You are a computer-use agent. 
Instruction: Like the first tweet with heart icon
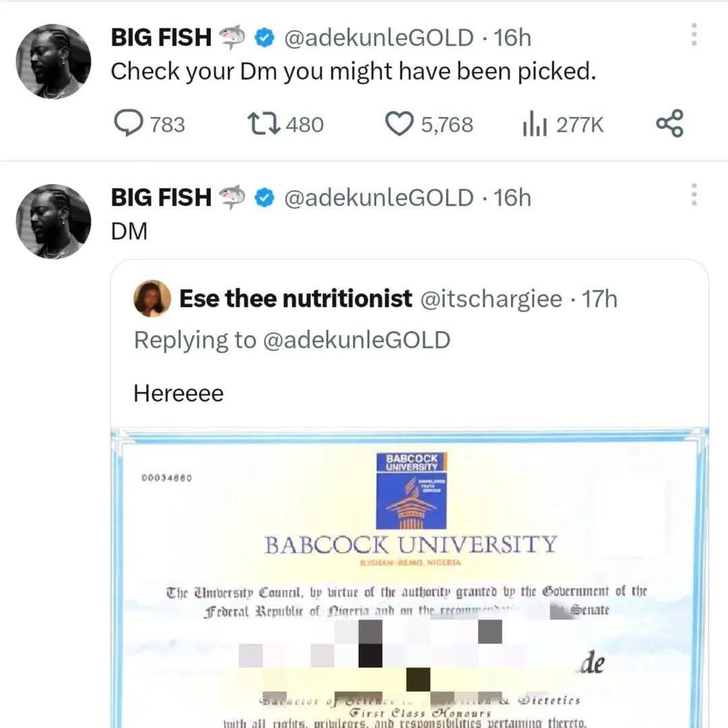click(399, 124)
